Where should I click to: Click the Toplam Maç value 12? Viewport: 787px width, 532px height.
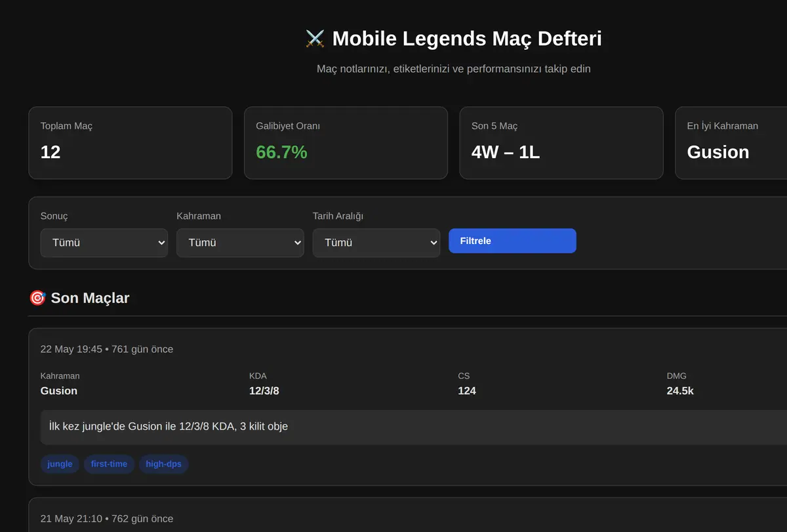[x=50, y=152]
